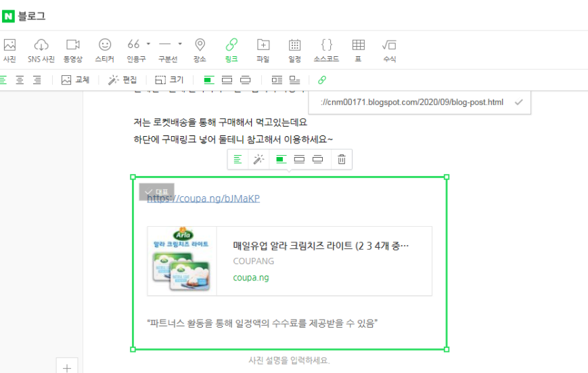Attach a file with 파일
Viewport: 588px width, 373px height.
coord(263,49)
